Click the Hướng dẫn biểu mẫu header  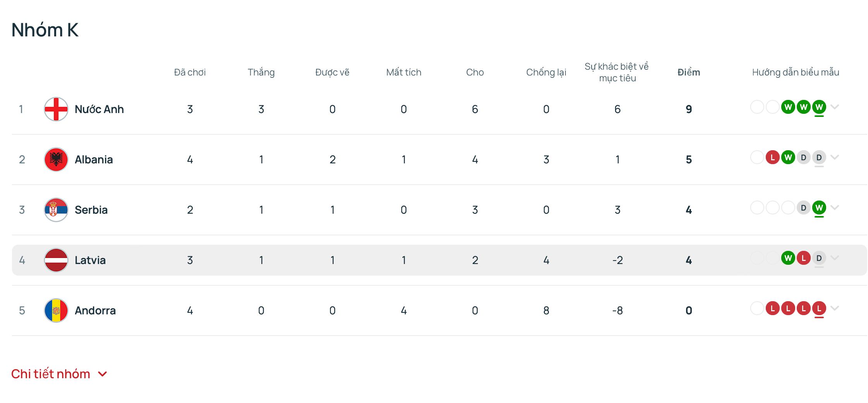[796, 72]
